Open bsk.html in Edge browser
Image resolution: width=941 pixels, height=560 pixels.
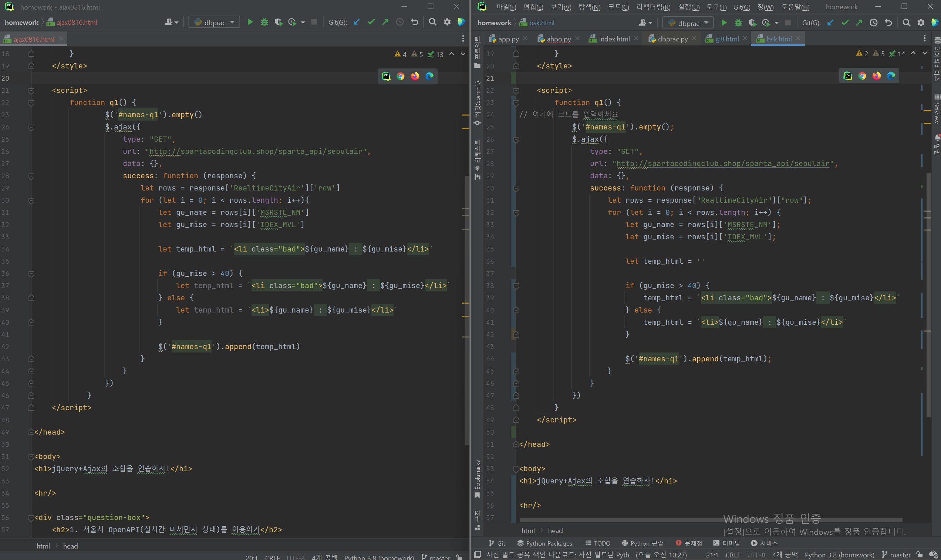pos(891,76)
